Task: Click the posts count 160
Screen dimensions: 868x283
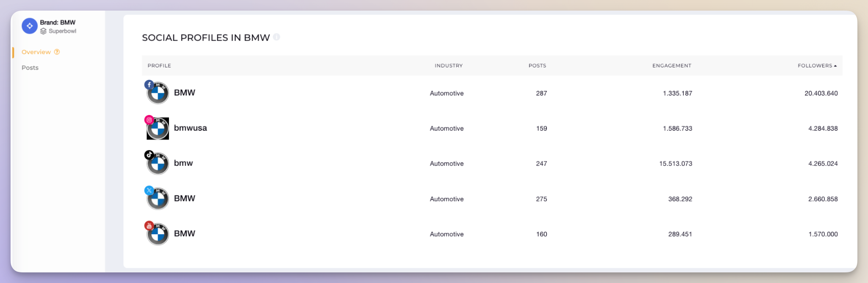Action: pos(541,234)
